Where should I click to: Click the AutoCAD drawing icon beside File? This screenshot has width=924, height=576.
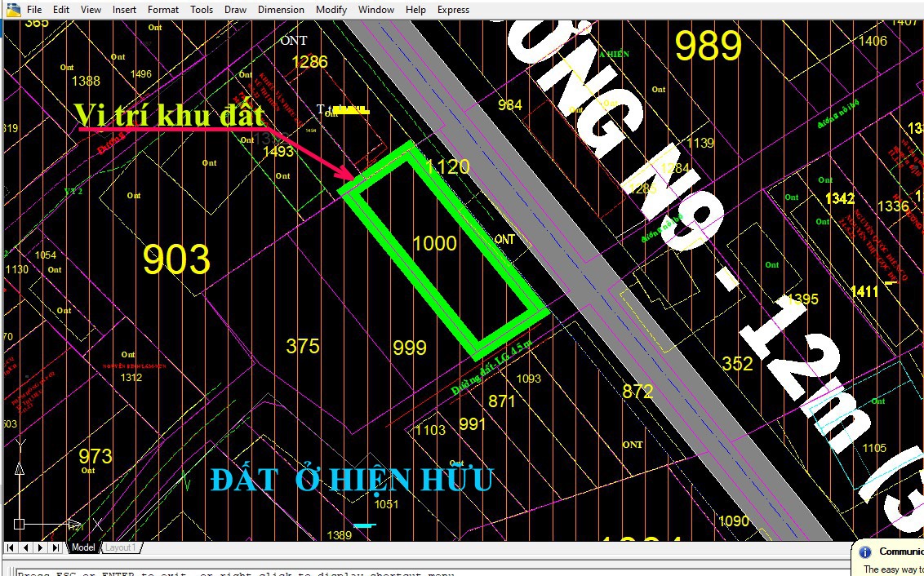tap(12, 9)
